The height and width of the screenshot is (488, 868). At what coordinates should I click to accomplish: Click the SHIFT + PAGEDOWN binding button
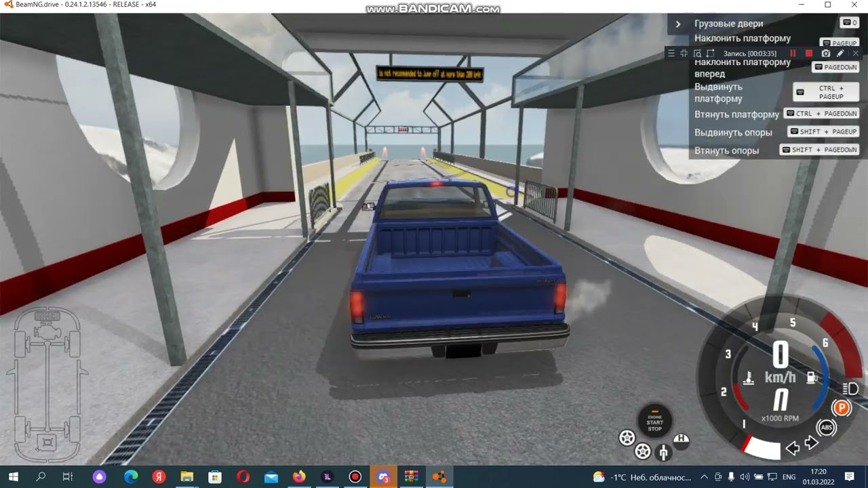[x=820, y=150]
